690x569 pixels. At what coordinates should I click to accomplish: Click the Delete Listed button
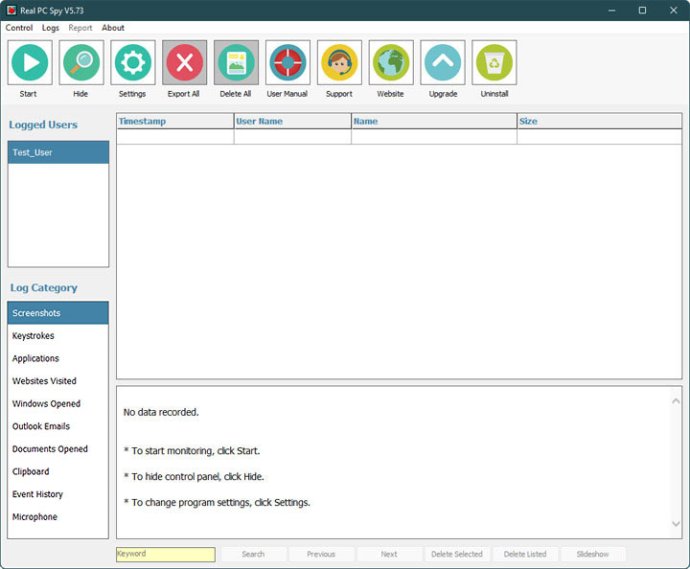click(x=525, y=554)
